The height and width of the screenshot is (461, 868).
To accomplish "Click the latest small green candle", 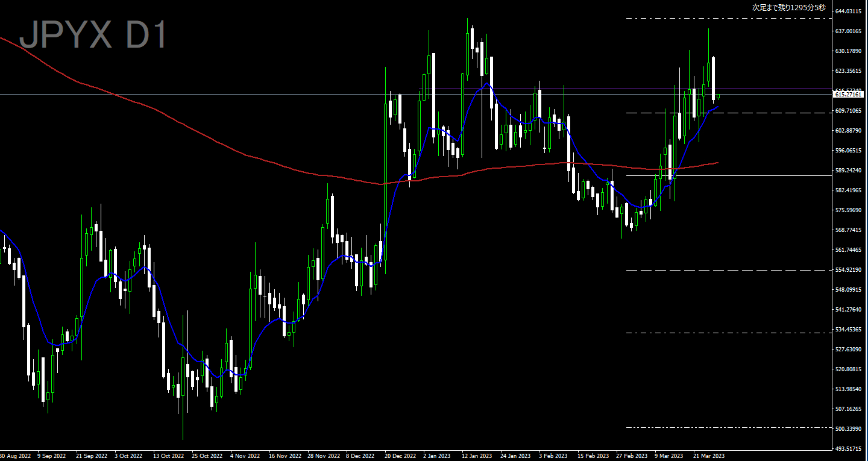I will coord(718,96).
